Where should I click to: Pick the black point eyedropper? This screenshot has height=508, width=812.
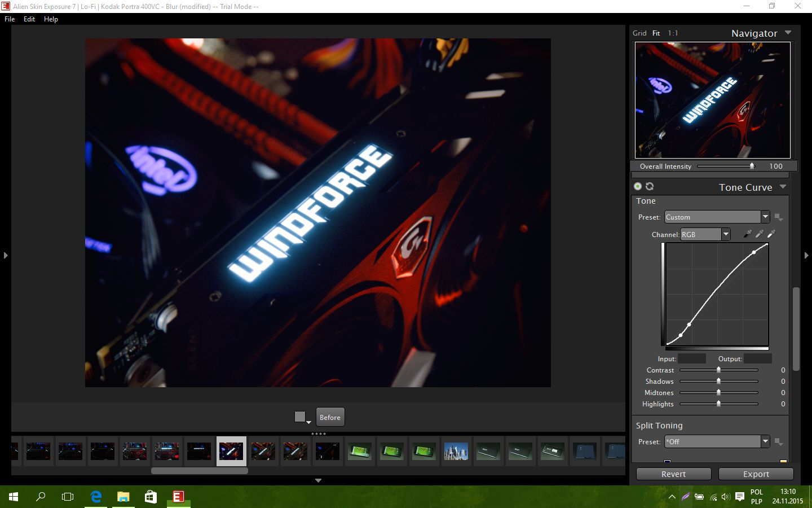click(748, 234)
